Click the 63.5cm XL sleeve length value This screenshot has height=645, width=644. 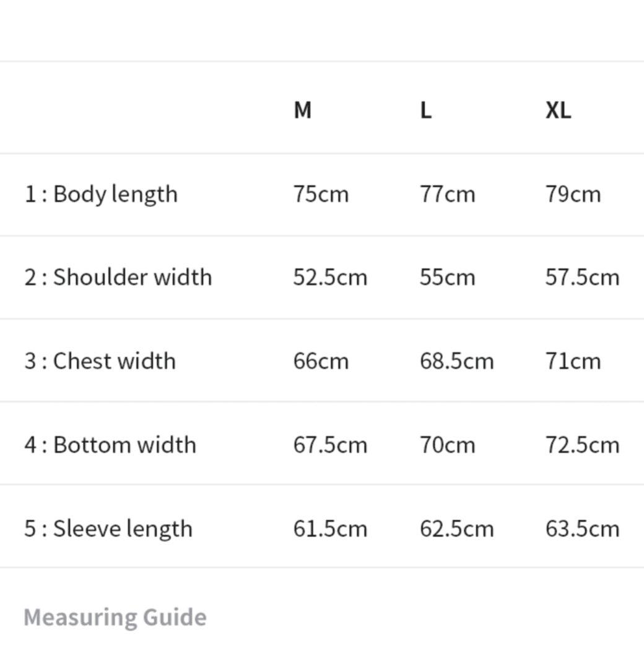[x=582, y=529]
